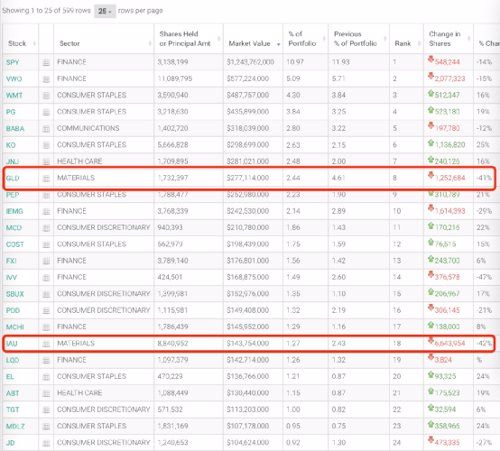This screenshot has height=451, width=500.
Task: Click the history icon in MCD row
Action: tap(46, 228)
